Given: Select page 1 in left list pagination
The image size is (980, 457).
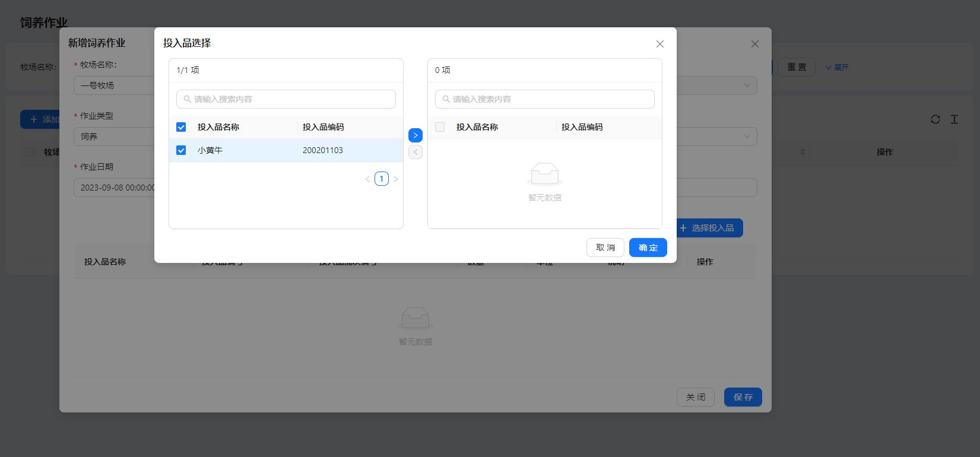Looking at the screenshot, I should (x=382, y=179).
